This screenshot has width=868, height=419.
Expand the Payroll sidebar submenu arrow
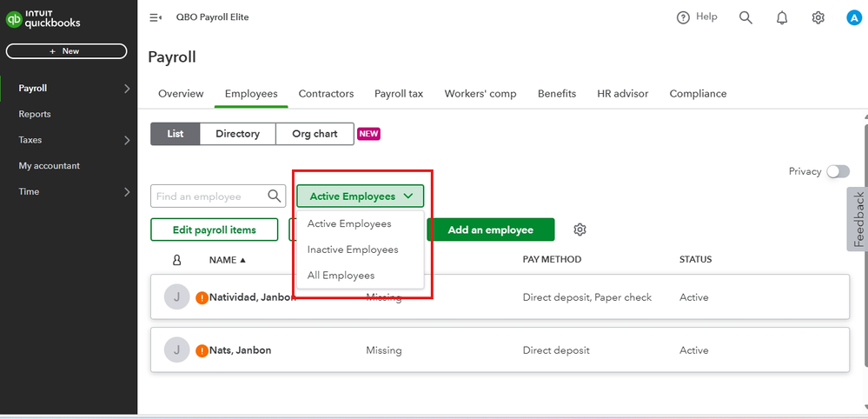point(127,88)
